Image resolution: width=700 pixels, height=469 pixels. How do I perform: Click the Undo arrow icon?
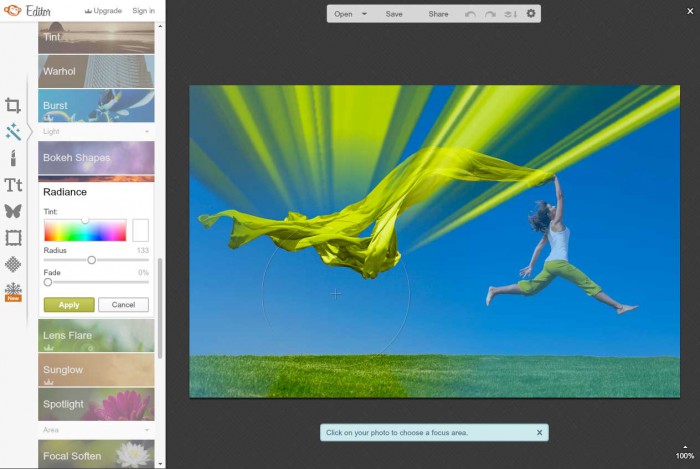coord(471,14)
